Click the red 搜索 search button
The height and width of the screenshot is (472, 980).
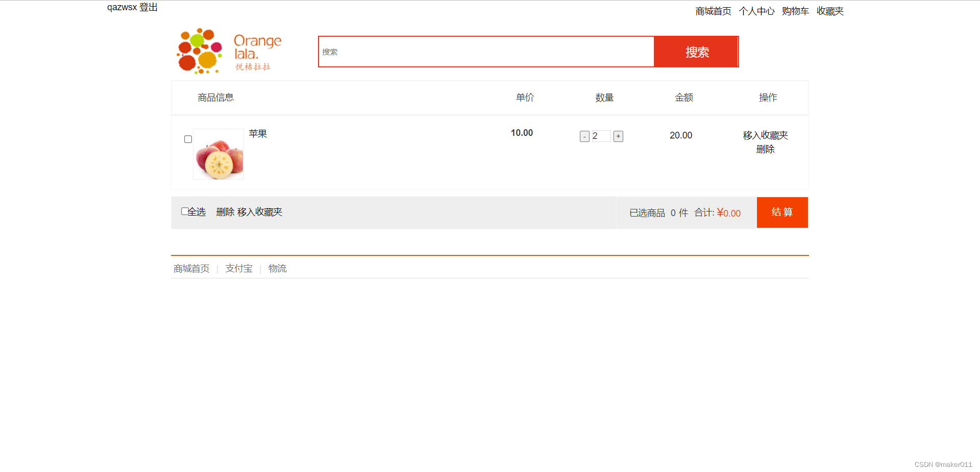(696, 52)
